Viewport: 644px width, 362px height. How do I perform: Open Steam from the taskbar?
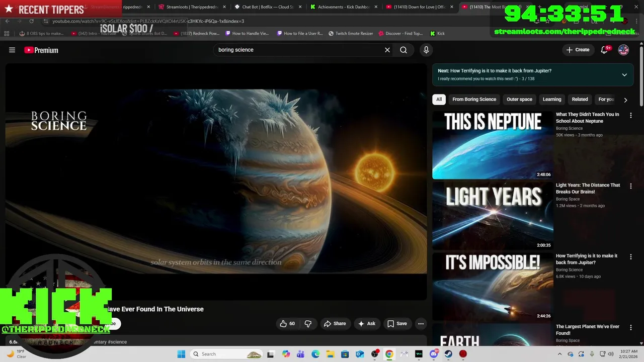pyautogui.click(x=448, y=354)
